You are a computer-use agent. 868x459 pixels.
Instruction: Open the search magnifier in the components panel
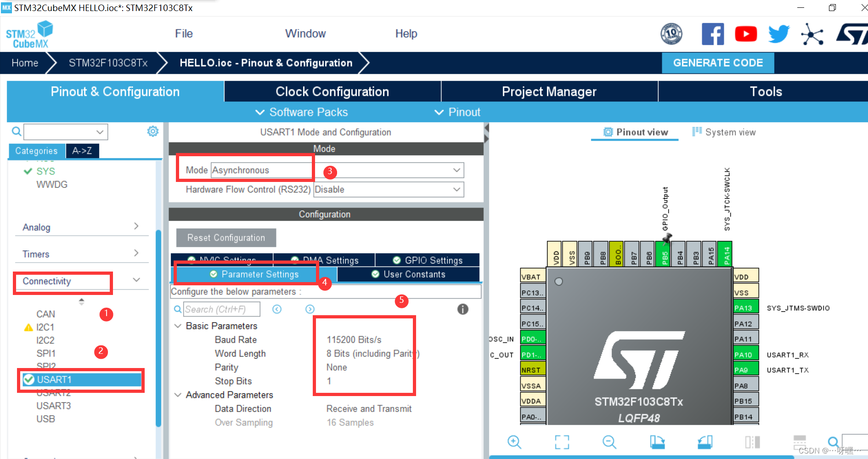(x=16, y=131)
